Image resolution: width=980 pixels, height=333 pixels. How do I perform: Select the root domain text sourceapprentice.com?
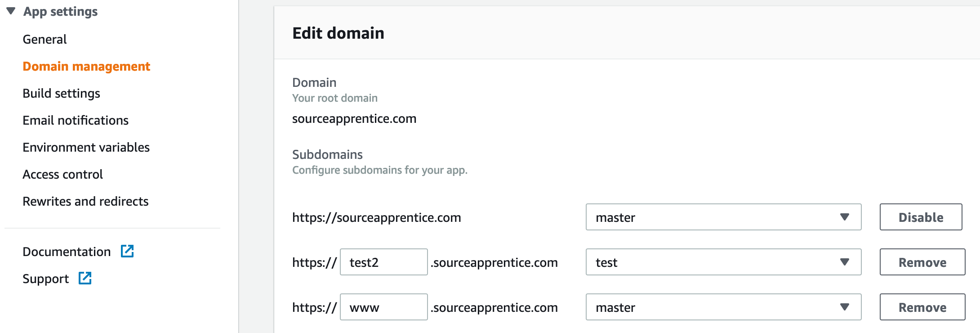click(x=354, y=119)
